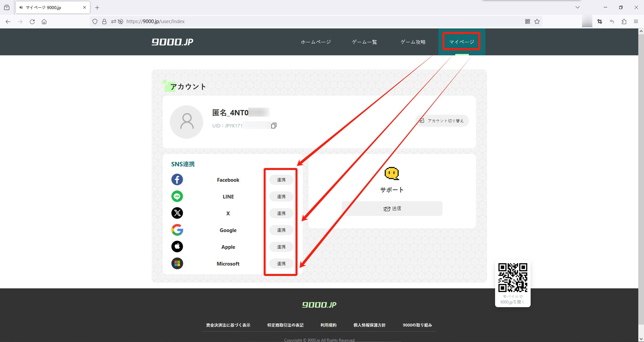The height and width of the screenshot is (342, 644).
Task: Click the Microsoft icon in SNS連携
Action: point(177,264)
